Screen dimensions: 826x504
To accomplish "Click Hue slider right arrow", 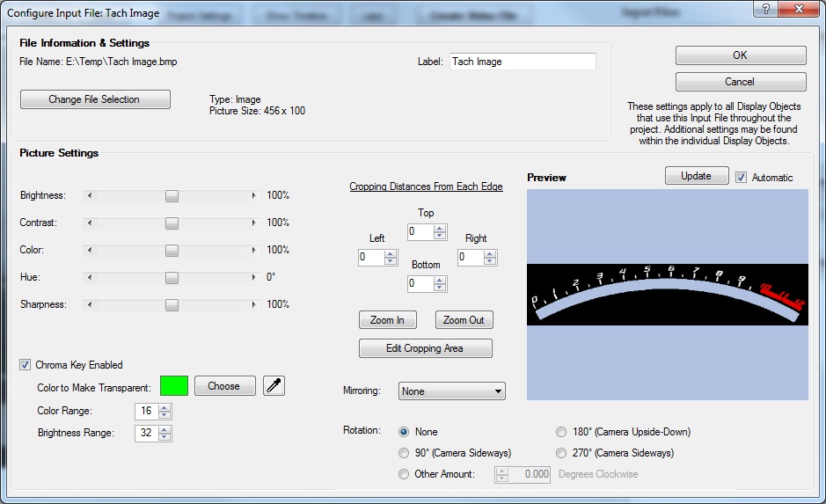I will (254, 278).
